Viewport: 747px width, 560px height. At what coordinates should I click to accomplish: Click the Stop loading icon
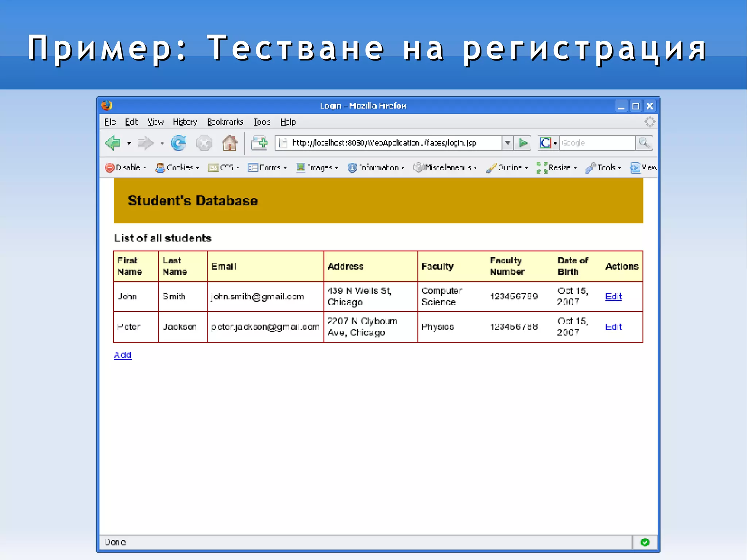click(204, 143)
